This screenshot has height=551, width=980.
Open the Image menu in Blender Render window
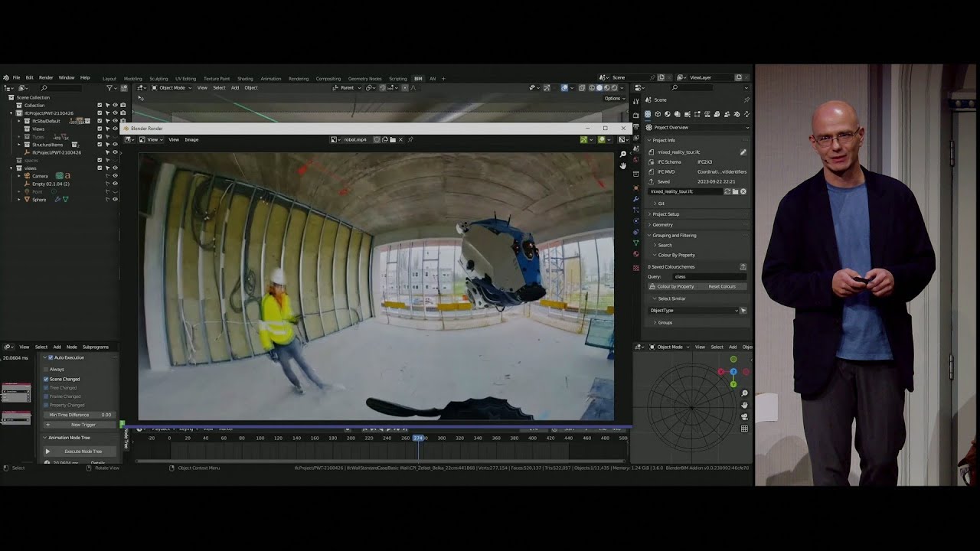tap(191, 140)
